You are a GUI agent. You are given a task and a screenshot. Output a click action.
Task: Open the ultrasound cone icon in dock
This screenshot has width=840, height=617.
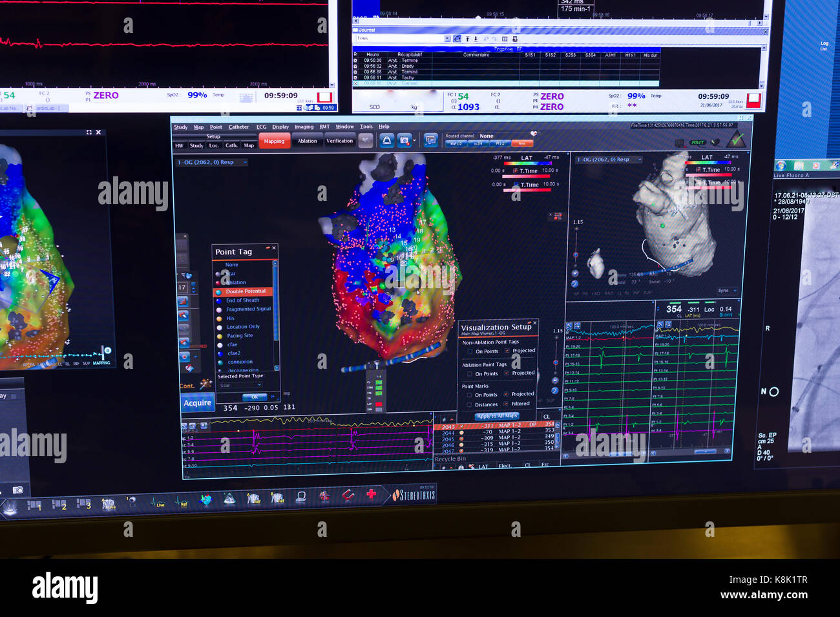click(229, 499)
